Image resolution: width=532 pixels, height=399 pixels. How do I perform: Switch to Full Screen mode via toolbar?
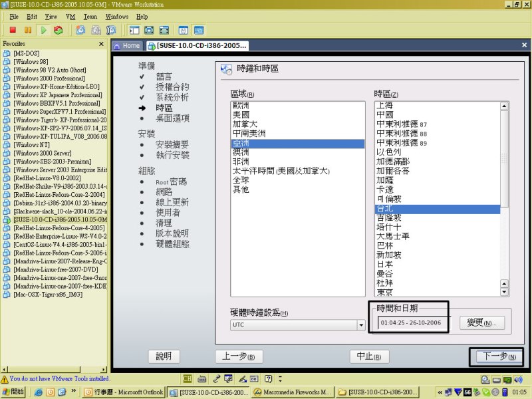pos(149,30)
